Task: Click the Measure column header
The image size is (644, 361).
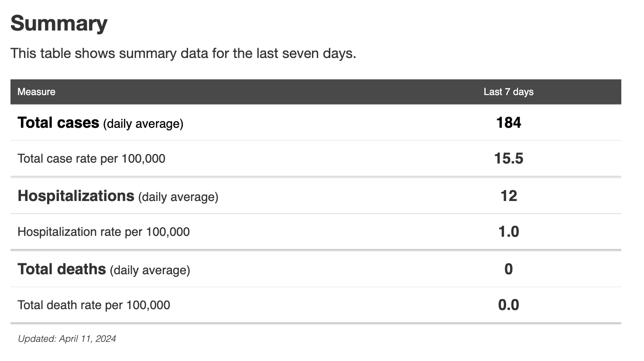Action: (x=36, y=92)
